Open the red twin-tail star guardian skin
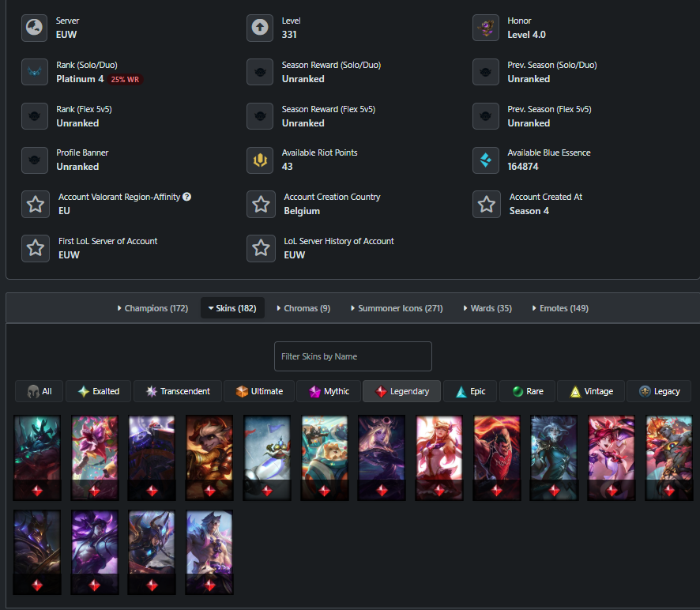 point(612,457)
